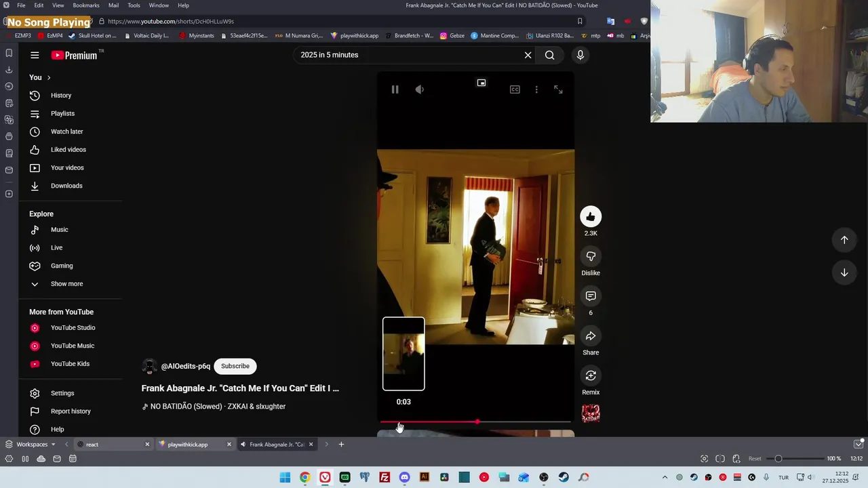Capture page using status bar camera icon
The width and height of the screenshot is (868, 488).
tap(704, 459)
